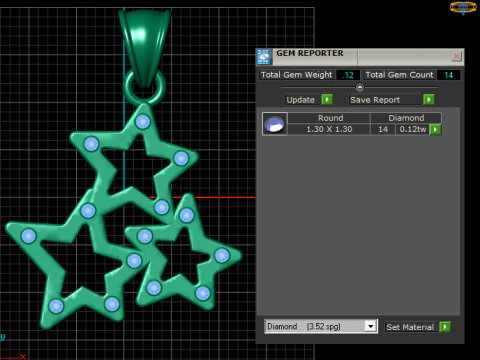Click the round gem thumbnail icon
480x360 pixels.
coord(274,124)
